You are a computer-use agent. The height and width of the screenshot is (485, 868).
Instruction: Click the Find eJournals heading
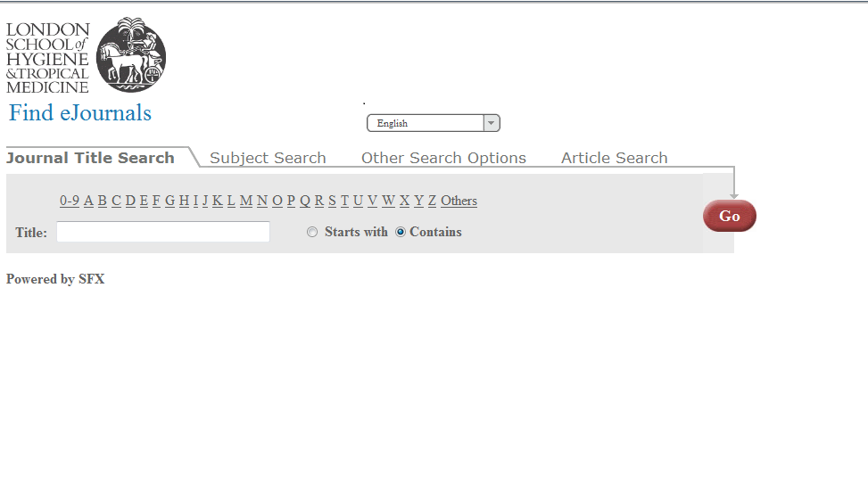[80, 113]
